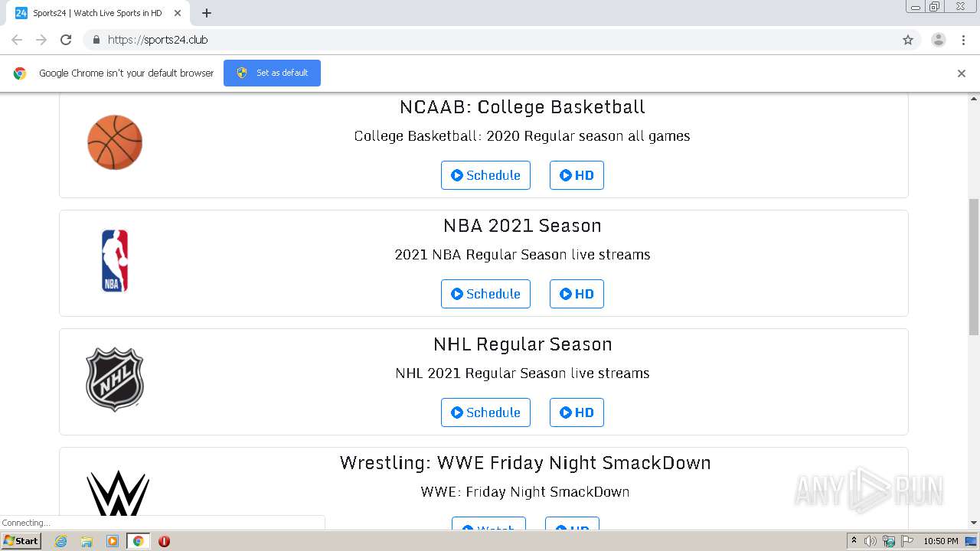Open the Action Center flag icon

[907, 541]
